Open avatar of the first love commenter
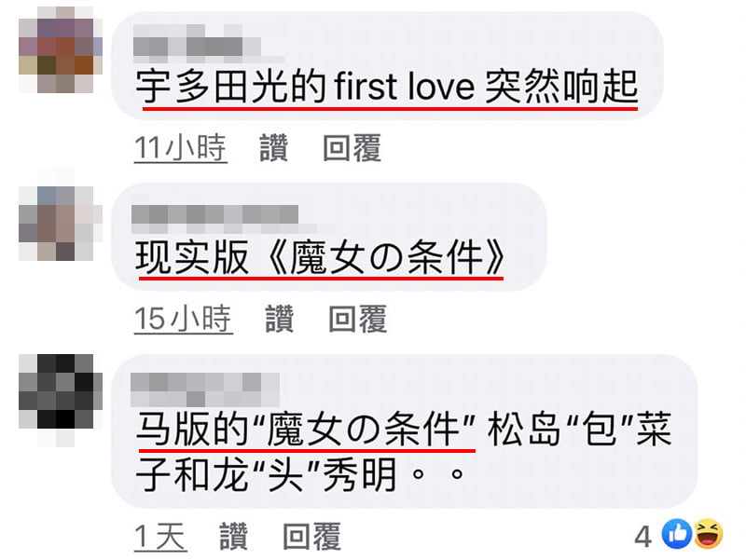This screenshot has width=746, height=560. click(58, 54)
